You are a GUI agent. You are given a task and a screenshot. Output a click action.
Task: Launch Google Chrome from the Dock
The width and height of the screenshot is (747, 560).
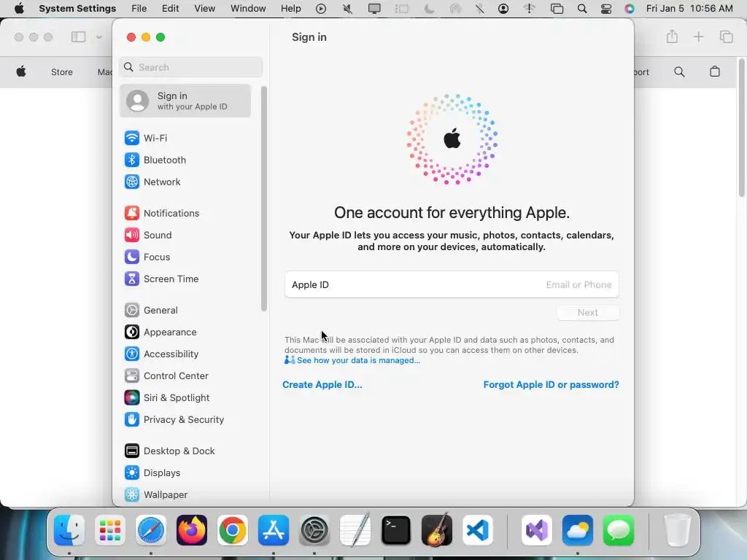(x=233, y=530)
